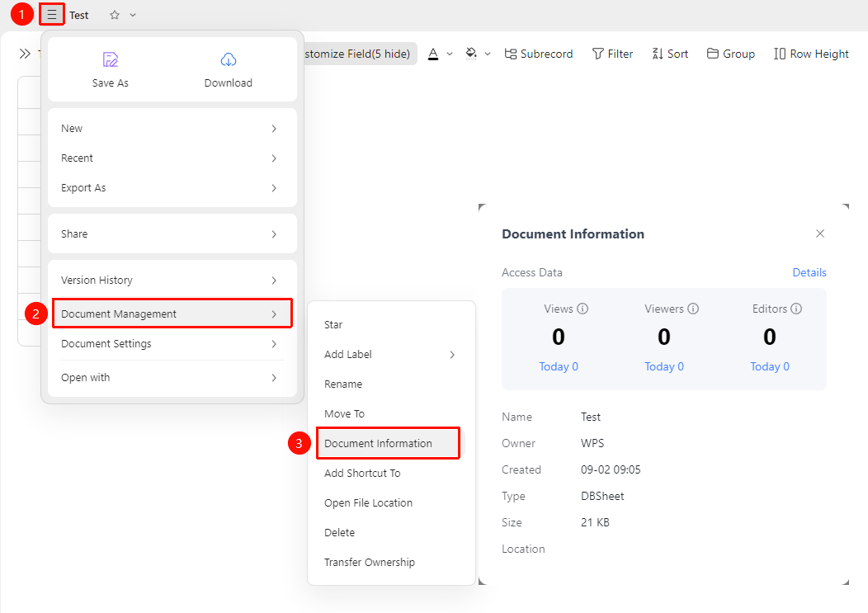Open the Details link for Access Data
Screen dimensions: 868x613
tap(809, 272)
